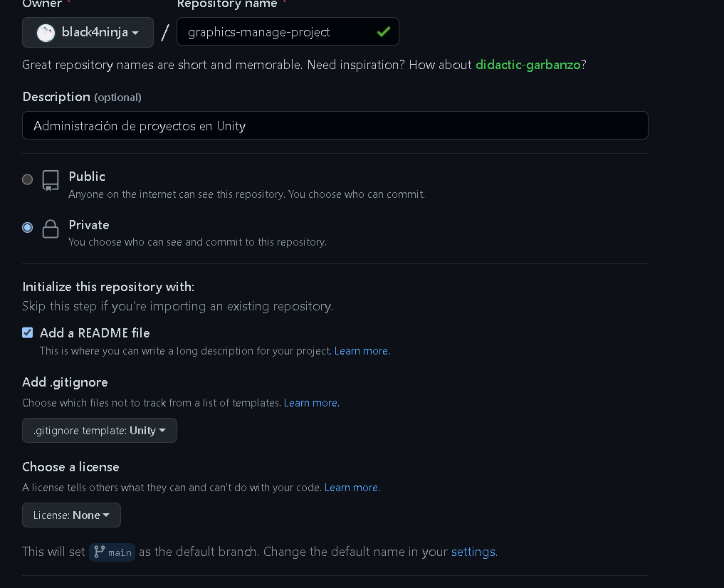
Task: Open the settings link for default branch
Action: click(473, 552)
